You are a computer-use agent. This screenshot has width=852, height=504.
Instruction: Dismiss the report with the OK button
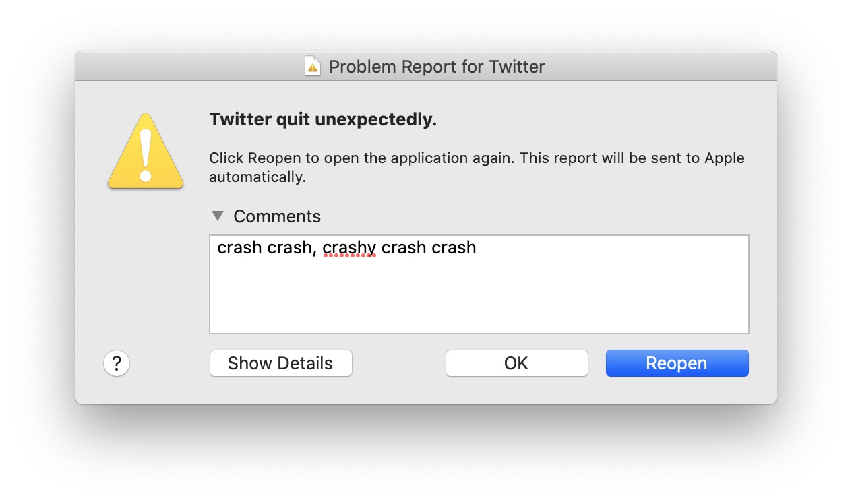[x=516, y=363]
